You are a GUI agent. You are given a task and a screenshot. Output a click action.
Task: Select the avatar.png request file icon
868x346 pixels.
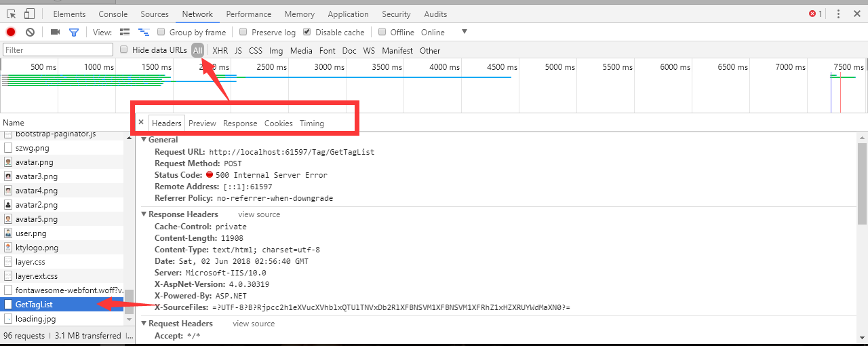[x=8, y=162]
